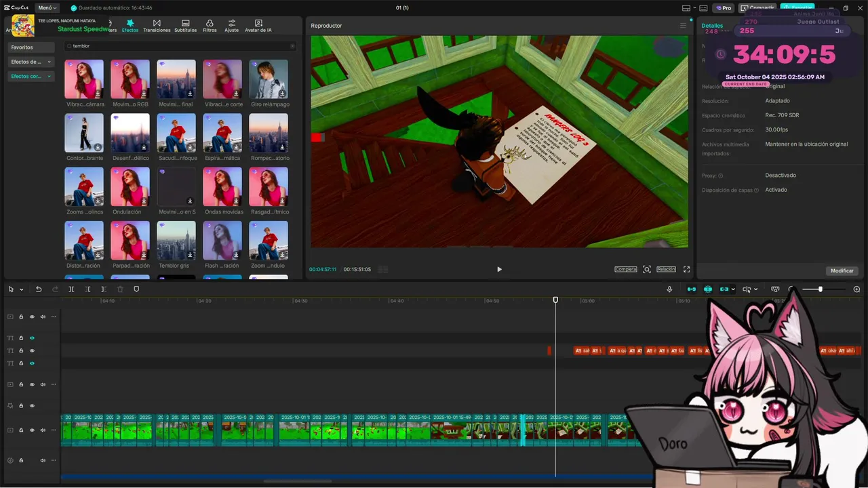Toggle visibility of the main video track
Image resolution: width=868 pixels, height=488 pixels.
pos(32,430)
